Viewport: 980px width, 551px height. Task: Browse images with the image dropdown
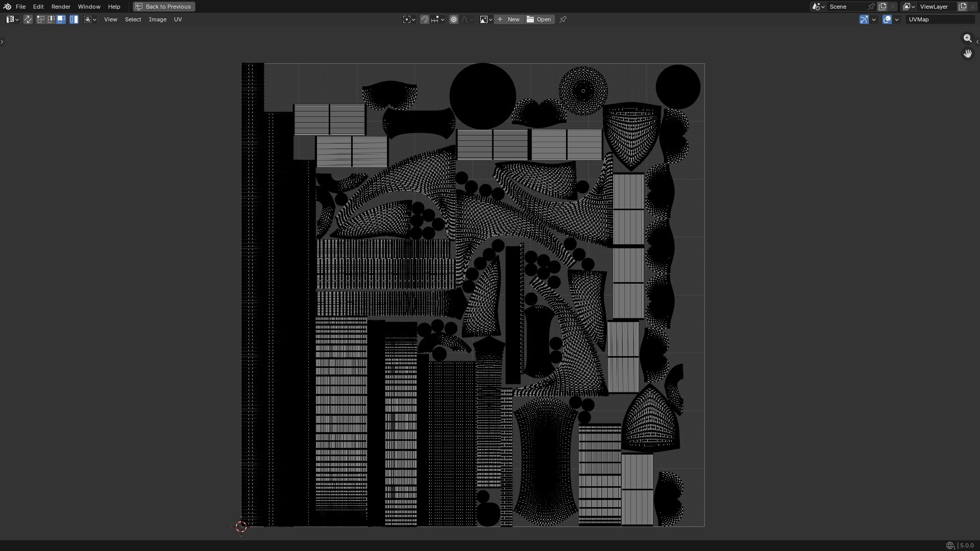pyautogui.click(x=486, y=19)
